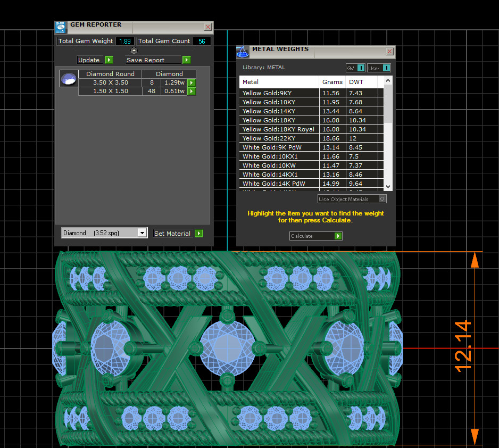Image resolution: width=499 pixels, height=448 pixels.
Task: Select the Diamond Round gem thumbnail
Action: [x=69, y=79]
